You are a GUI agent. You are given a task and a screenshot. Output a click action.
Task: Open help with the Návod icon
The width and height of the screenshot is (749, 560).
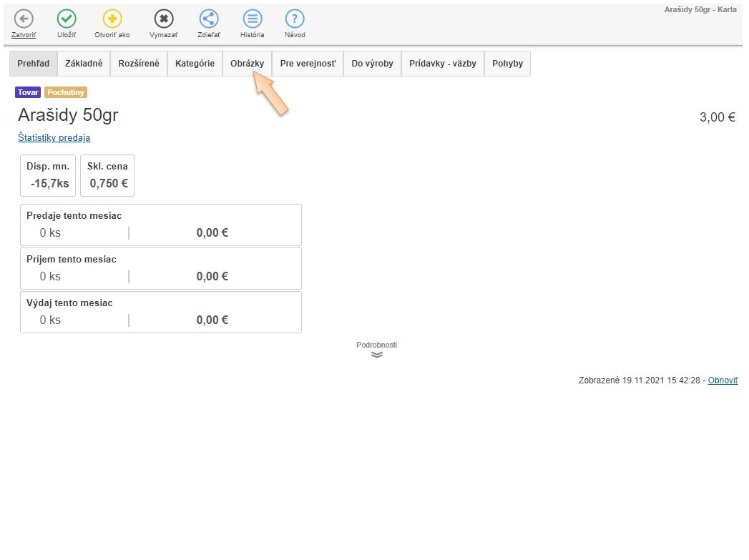[295, 19]
